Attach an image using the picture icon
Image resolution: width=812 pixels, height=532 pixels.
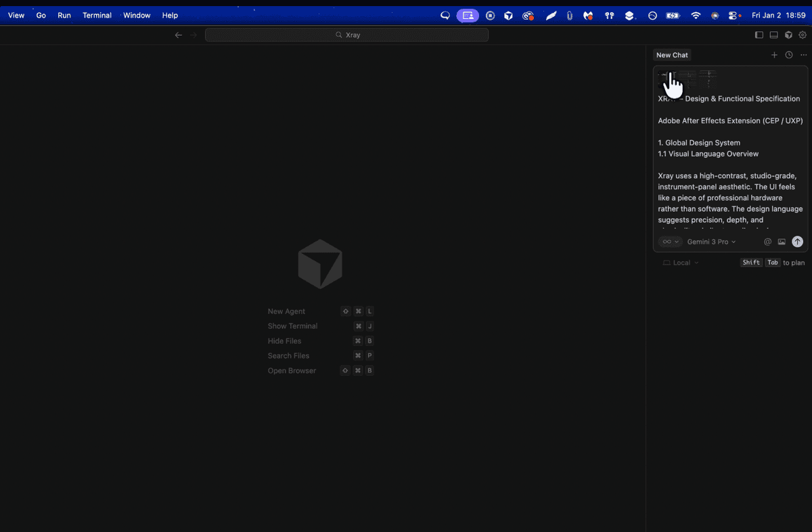coord(782,242)
